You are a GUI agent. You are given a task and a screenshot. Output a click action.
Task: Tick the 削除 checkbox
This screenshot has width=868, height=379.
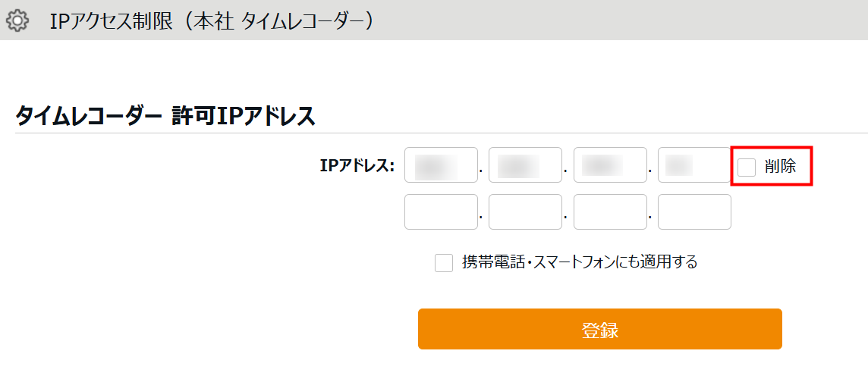(747, 167)
